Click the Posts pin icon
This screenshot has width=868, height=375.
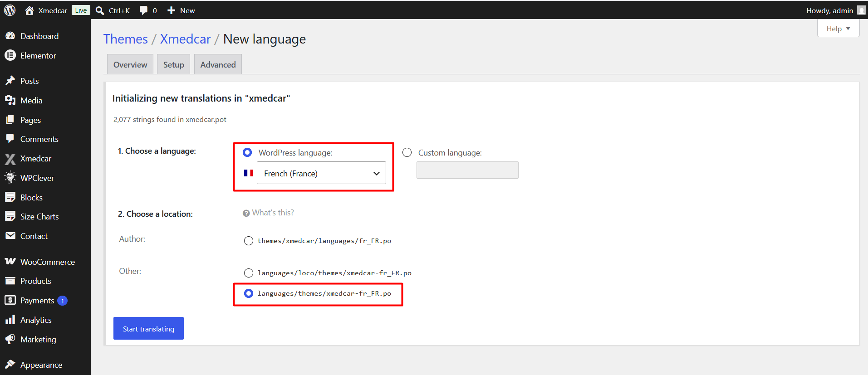tap(10, 81)
